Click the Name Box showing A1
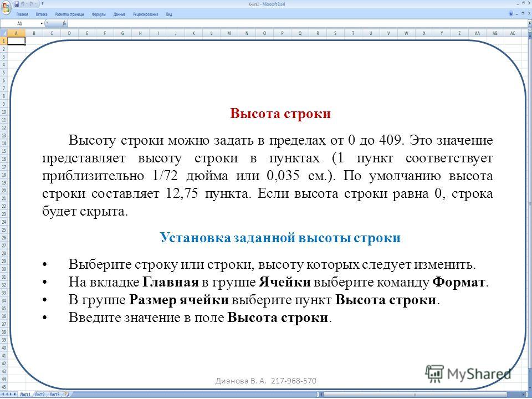This screenshot has width=532, height=399. pyautogui.click(x=20, y=23)
